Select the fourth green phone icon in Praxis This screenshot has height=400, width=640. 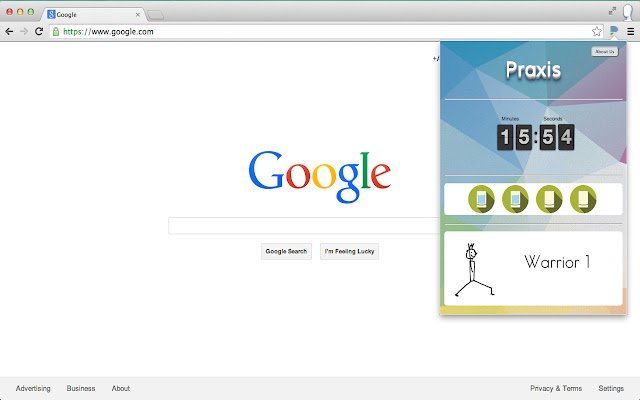click(x=583, y=199)
